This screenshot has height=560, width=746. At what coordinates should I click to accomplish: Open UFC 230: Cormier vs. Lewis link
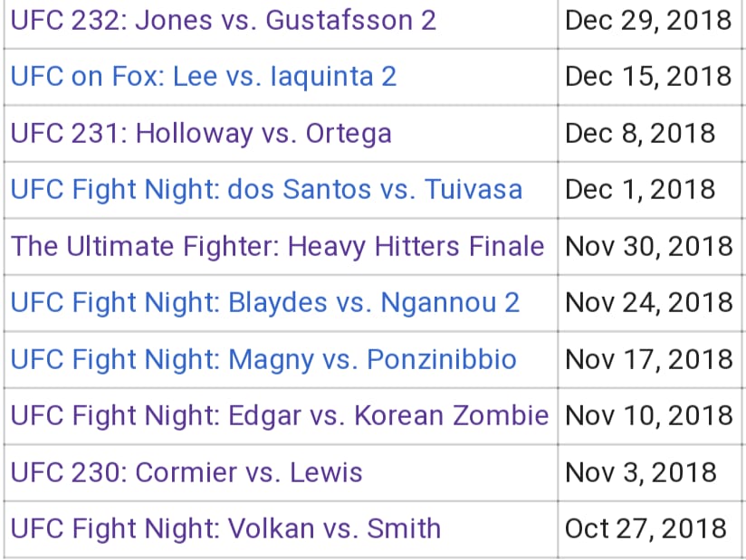[x=186, y=472]
